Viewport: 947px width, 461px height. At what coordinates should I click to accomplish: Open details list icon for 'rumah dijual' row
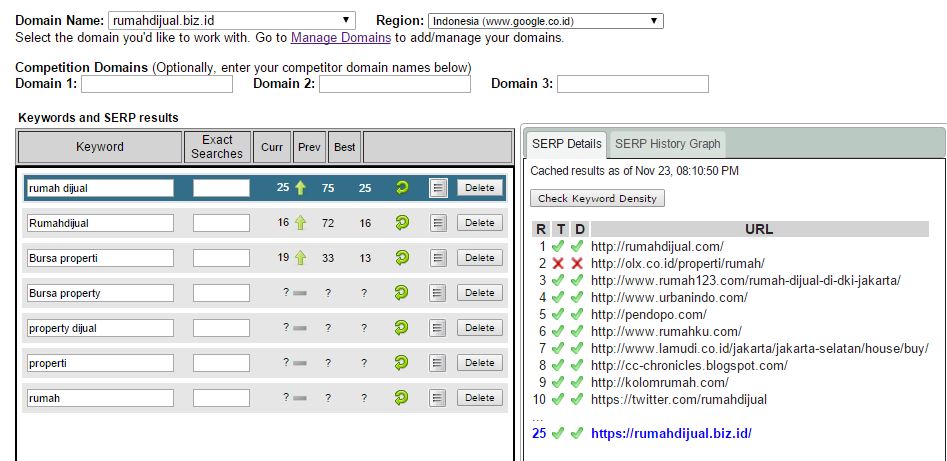[438, 188]
